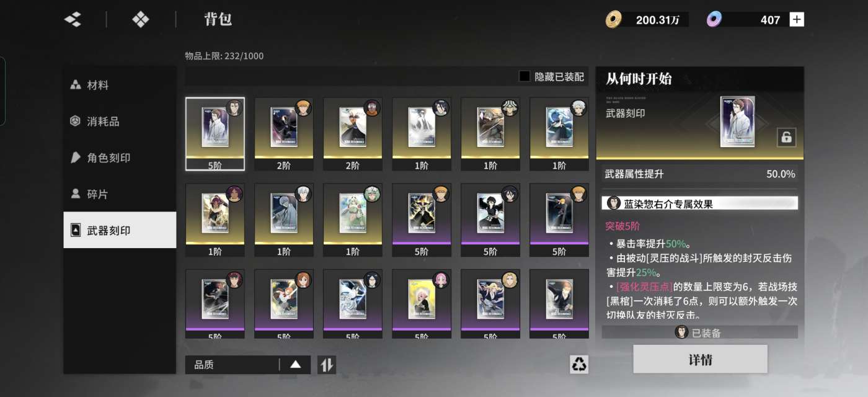Click the up triangle on 品质 selector

tap(296, 365)
